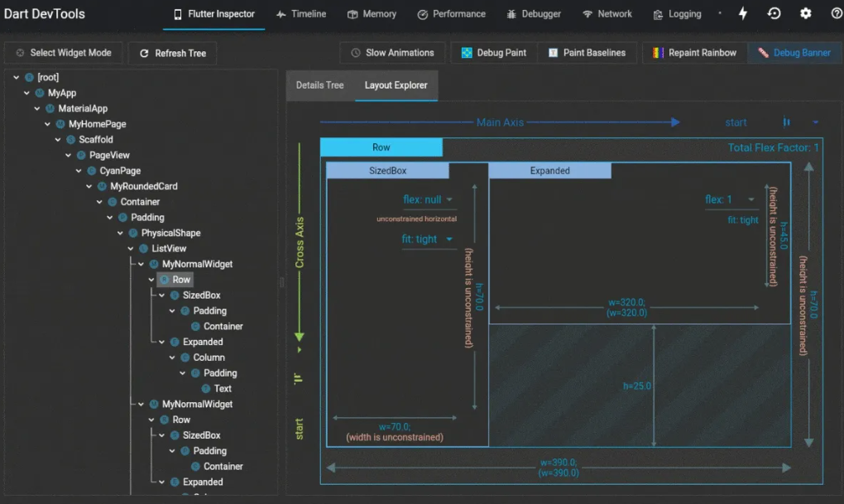The image size is (844, 504).
Task: Select the Row header in Layout Explorer
Action: 381,147
